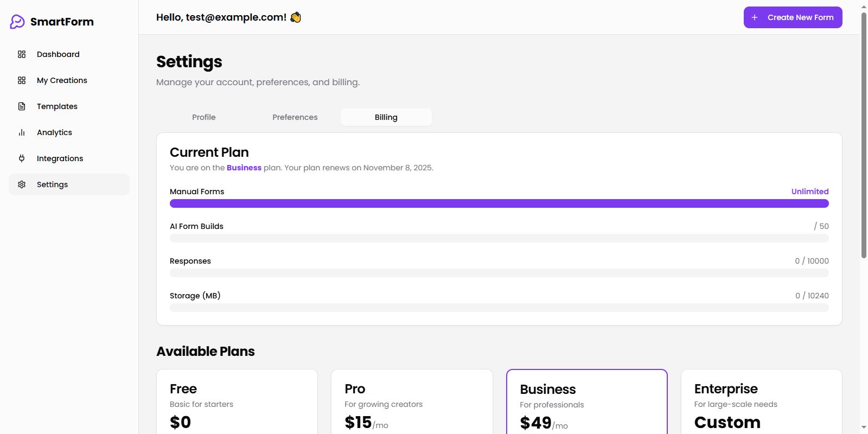Viewport: 868px width, 434px height.
Task: Click the SmartForm logo icon
Action: (x=17, y=22)
